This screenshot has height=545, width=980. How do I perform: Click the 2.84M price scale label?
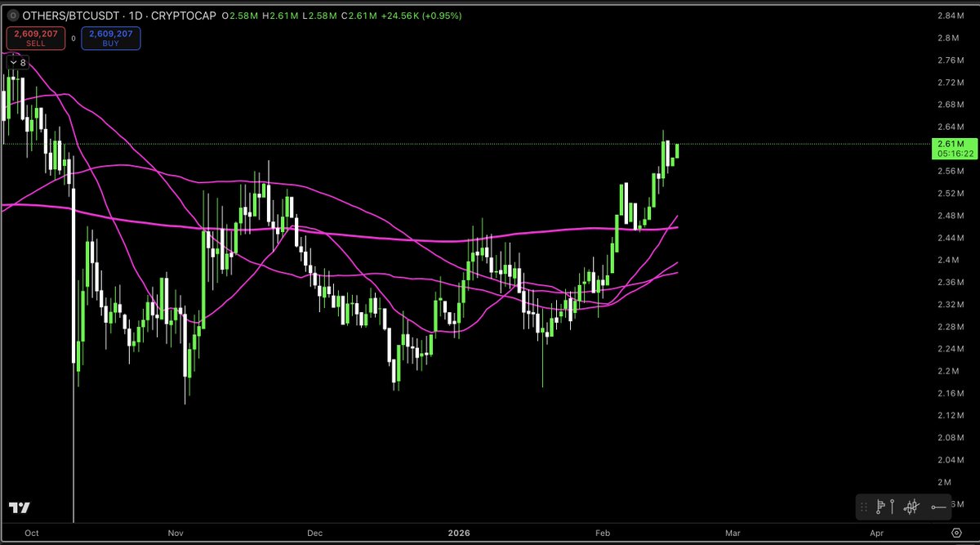click(x=952, y=16)
